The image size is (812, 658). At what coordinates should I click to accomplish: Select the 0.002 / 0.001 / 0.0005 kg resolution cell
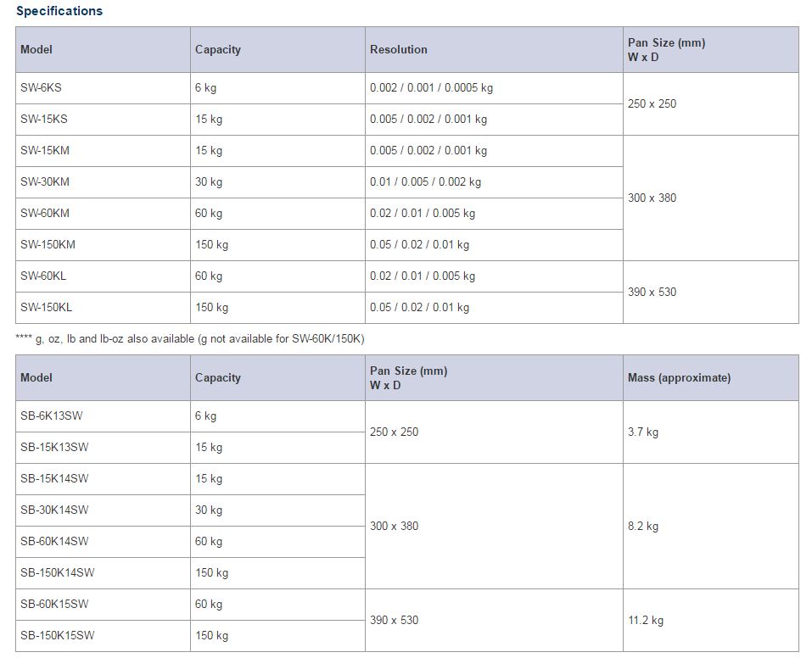(494, 88)
